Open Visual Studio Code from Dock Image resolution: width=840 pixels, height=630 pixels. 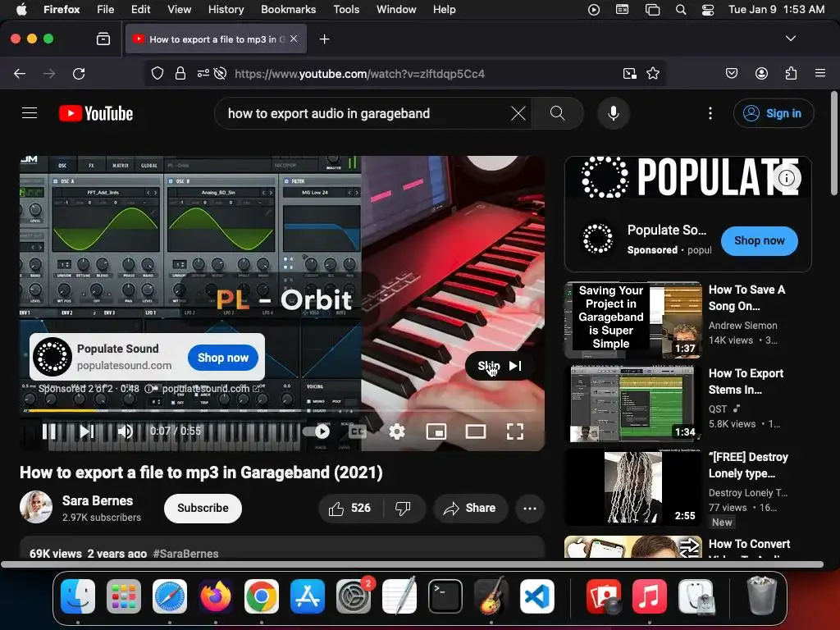click(536, 596)
